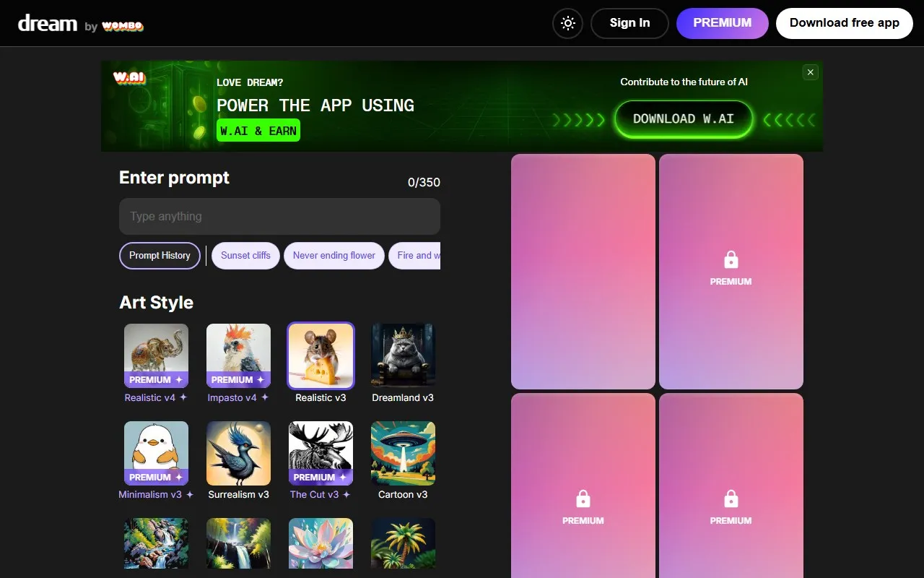This screenshot has height=578, width=924.
Task: Select The Cut v3 moose style
Action: (x=321, y=453)
